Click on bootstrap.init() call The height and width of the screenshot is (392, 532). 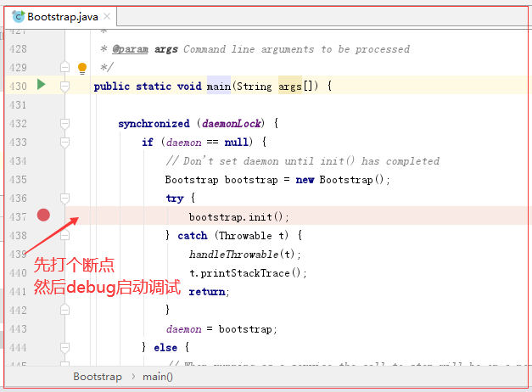(238, 217)
